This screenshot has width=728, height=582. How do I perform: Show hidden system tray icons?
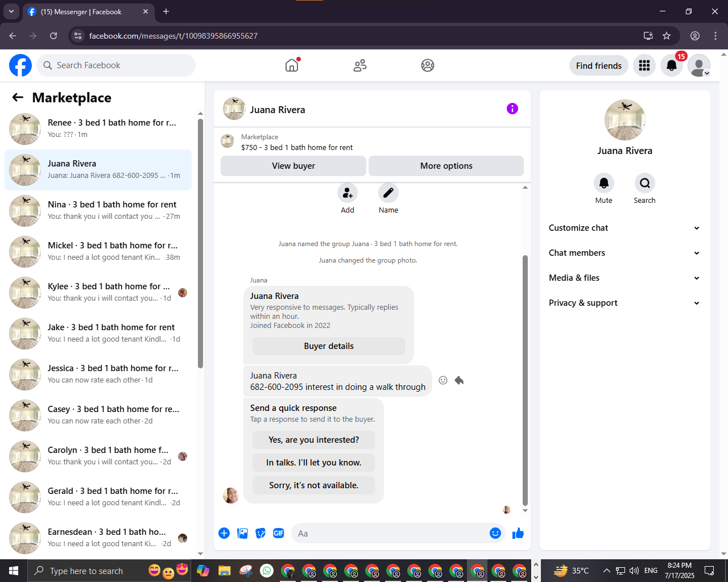606,571
